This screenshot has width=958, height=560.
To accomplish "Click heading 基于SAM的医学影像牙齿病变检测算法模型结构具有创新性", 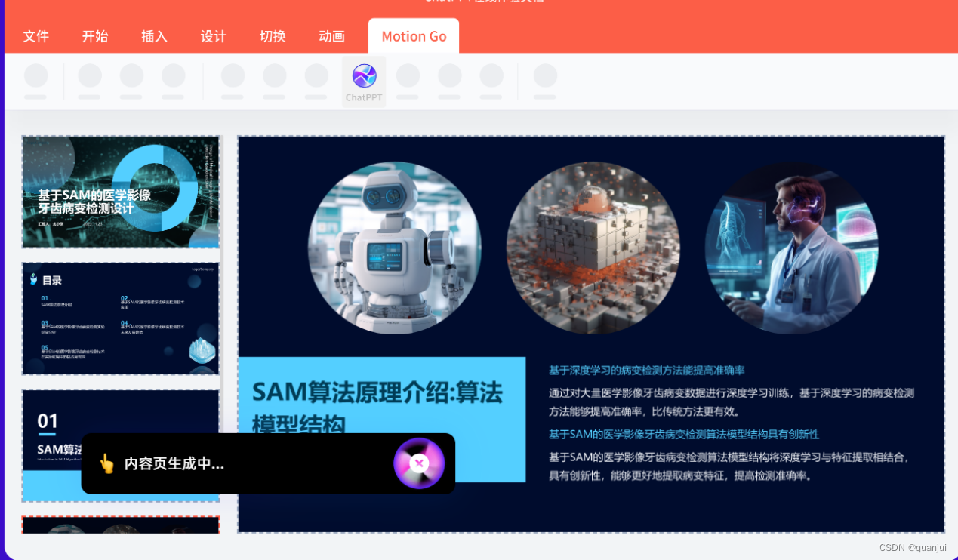I will tap(684, 435).
